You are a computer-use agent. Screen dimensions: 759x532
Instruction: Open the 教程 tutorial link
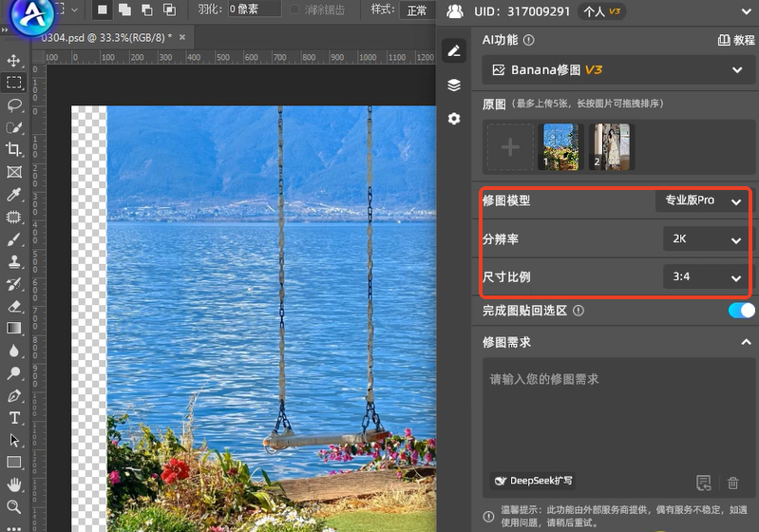[735, 41]
